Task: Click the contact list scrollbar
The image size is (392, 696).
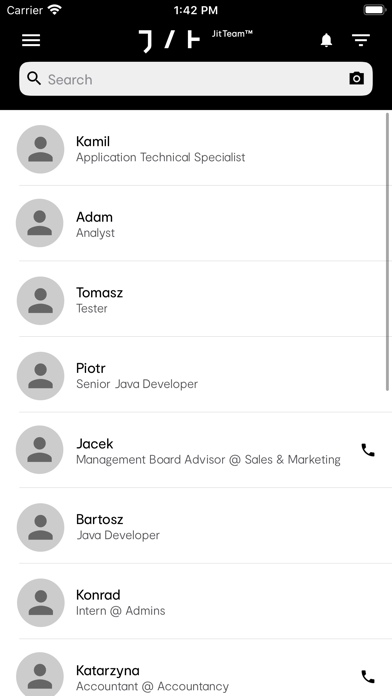Action: [388, 252]
